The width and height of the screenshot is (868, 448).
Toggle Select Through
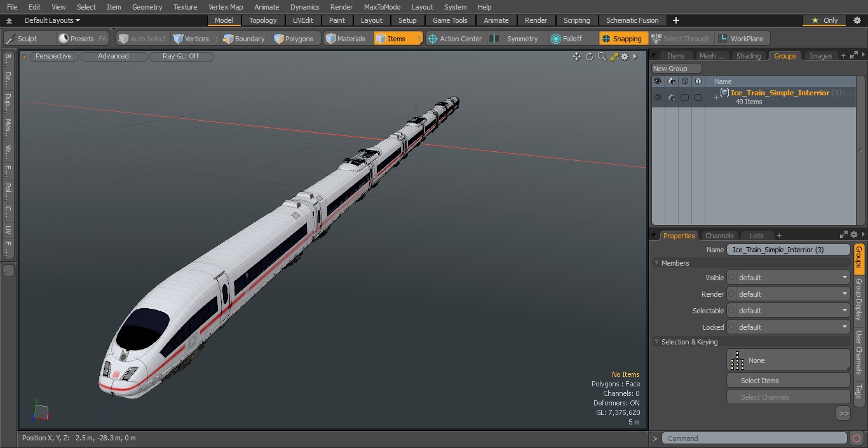click(x=681, y=39)
